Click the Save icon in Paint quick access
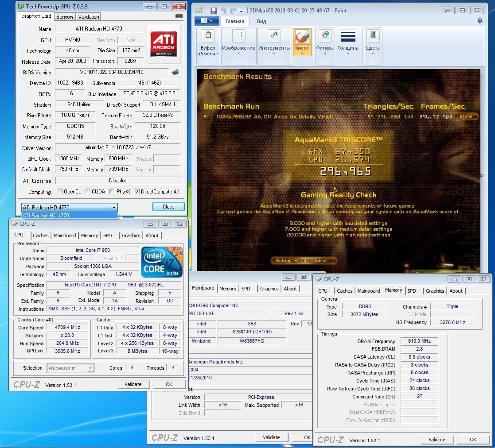The height and width of the screenshot is (448, 495). [x=214, y=11]
